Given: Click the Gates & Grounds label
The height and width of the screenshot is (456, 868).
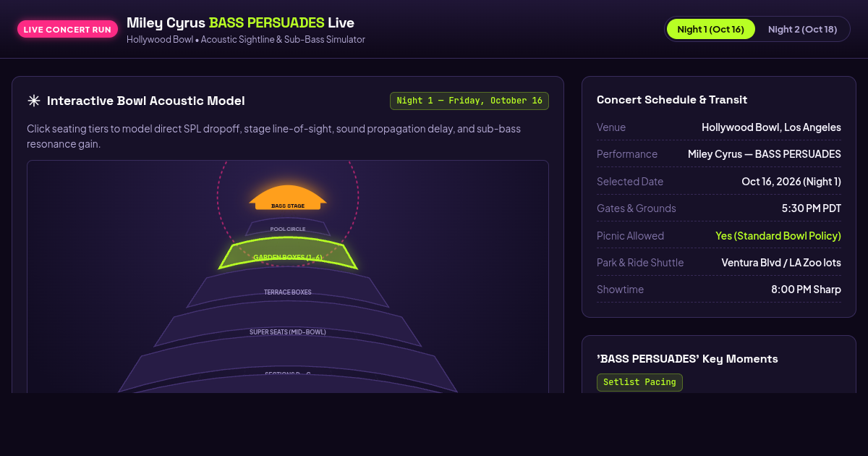Looking at the screenshot, I should (x=637, y=208).
